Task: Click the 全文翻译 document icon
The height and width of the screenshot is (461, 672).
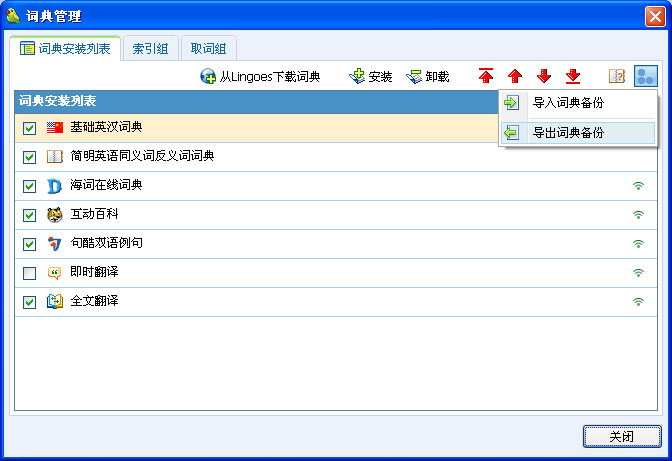Action: [55, 302]
